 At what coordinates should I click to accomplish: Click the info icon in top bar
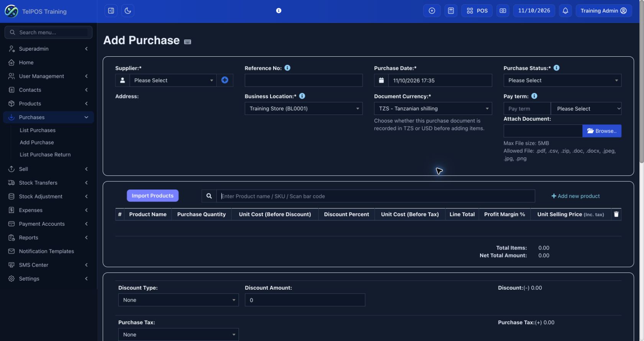point(279,11)
